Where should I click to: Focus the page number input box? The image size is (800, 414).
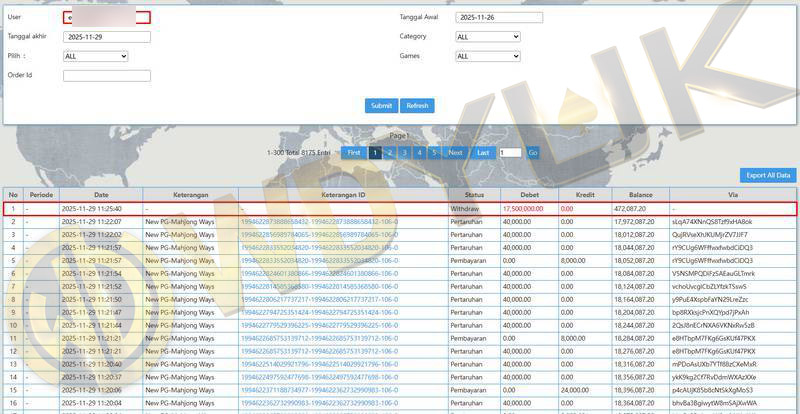click(x=509, y=152)
